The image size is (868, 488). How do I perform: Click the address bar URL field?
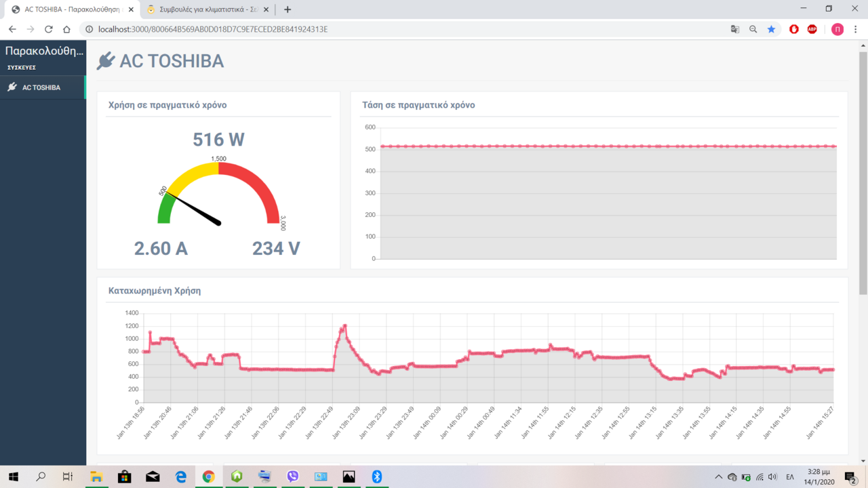click(407, 29)
